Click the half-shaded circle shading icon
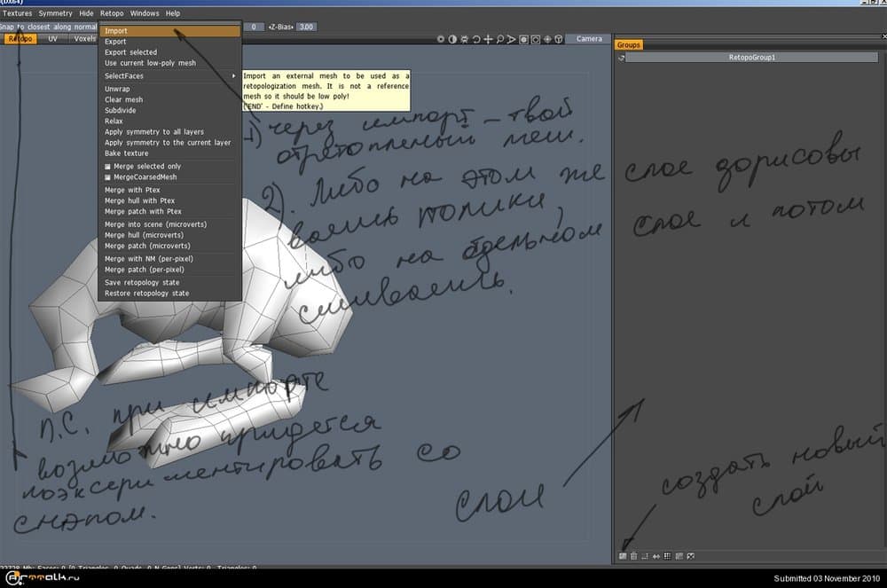Screen dimensions: 887x588 tap(453, 39)
